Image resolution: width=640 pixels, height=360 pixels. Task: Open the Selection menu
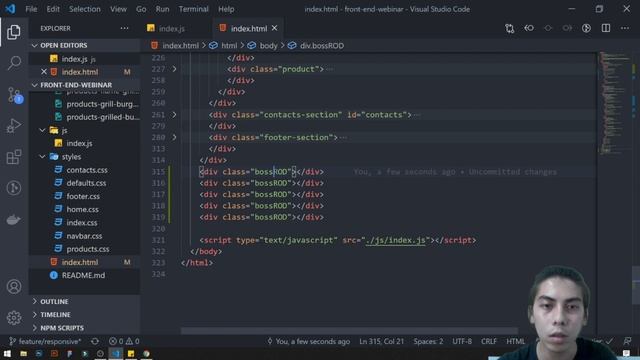click(x=84, y=9)
